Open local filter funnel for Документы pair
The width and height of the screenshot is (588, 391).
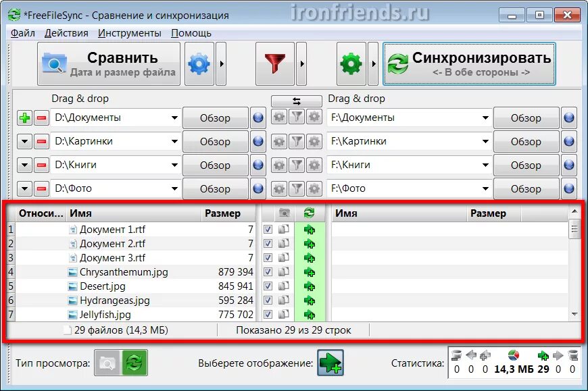(296, 118)
